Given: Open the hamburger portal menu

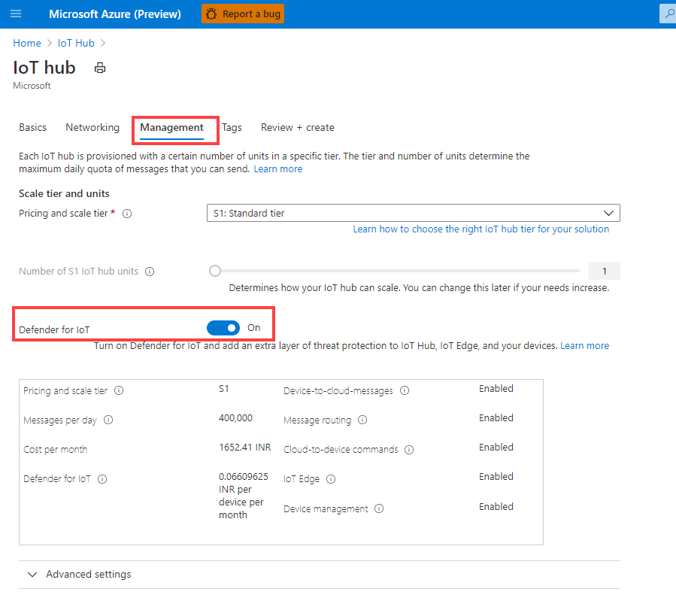Looking at the screenshot, I should pos(16,14).
